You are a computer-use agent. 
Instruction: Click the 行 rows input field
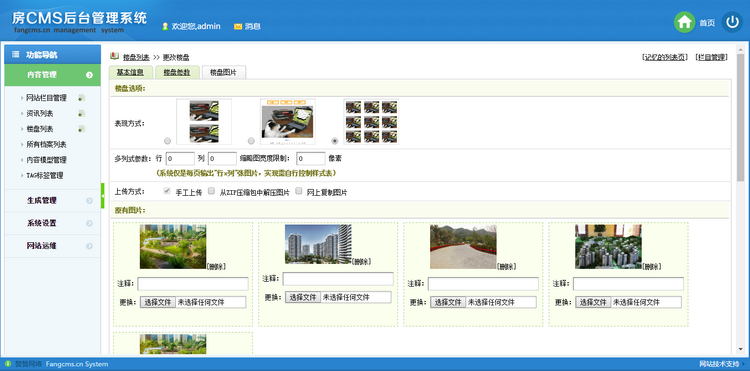tap(180, 158)
